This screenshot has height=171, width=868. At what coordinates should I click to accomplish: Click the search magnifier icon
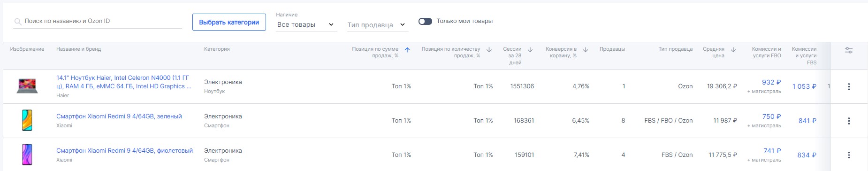point(18,22)
